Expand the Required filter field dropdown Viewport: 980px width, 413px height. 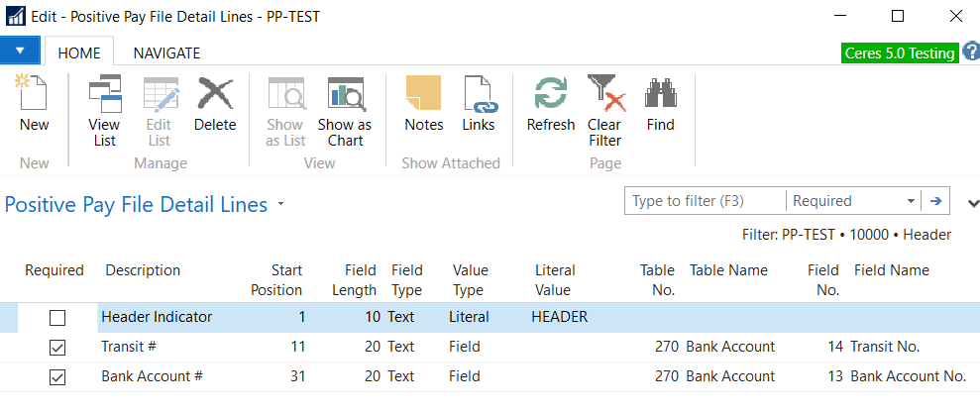pyautogui.click(x=910, y=201)
